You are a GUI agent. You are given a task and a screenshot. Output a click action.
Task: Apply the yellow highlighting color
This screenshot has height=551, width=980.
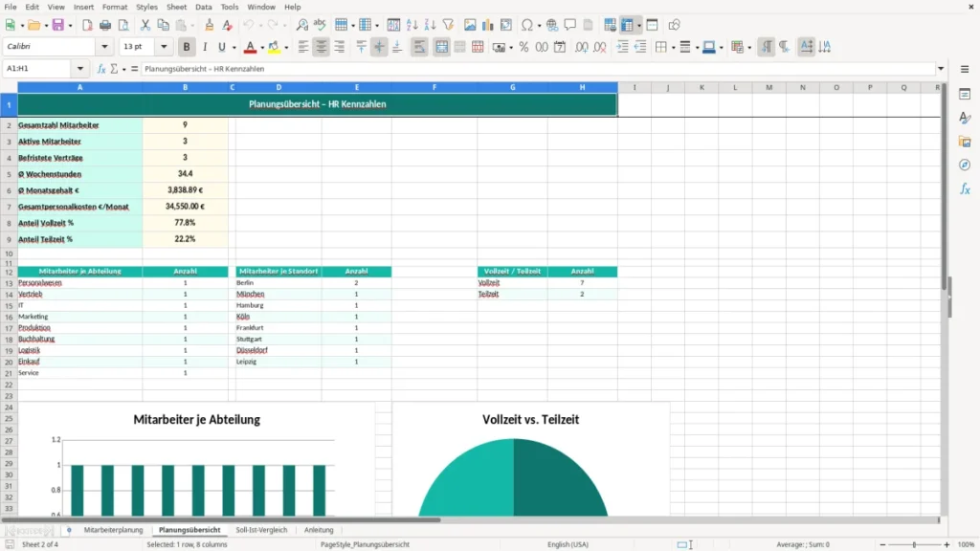(274, 47)
